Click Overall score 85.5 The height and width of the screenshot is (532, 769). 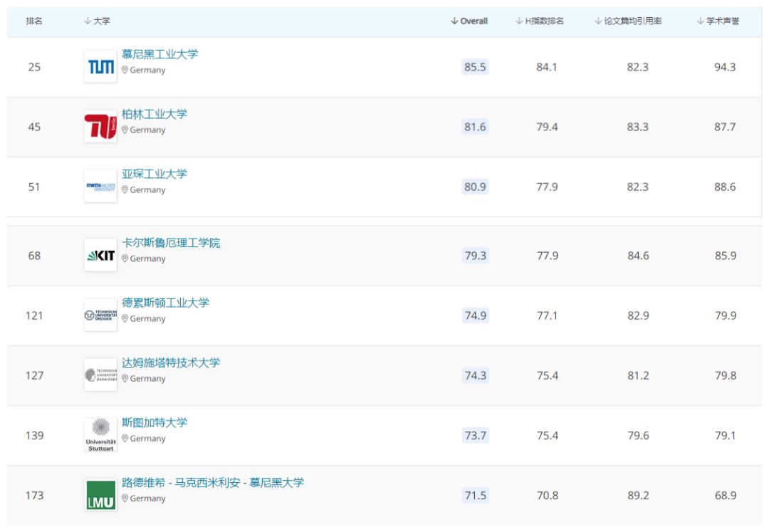pyautogui.click(x=475, y=67)
